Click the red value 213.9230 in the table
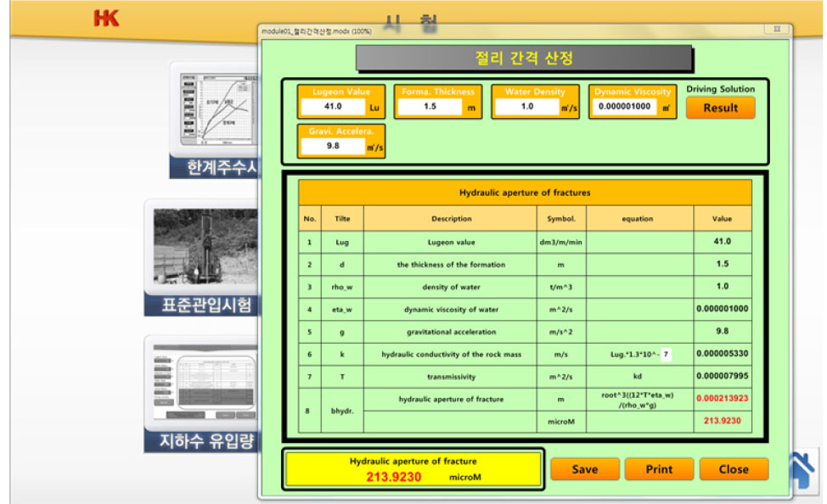The image size is (827, 504). (x=722, y=421)
